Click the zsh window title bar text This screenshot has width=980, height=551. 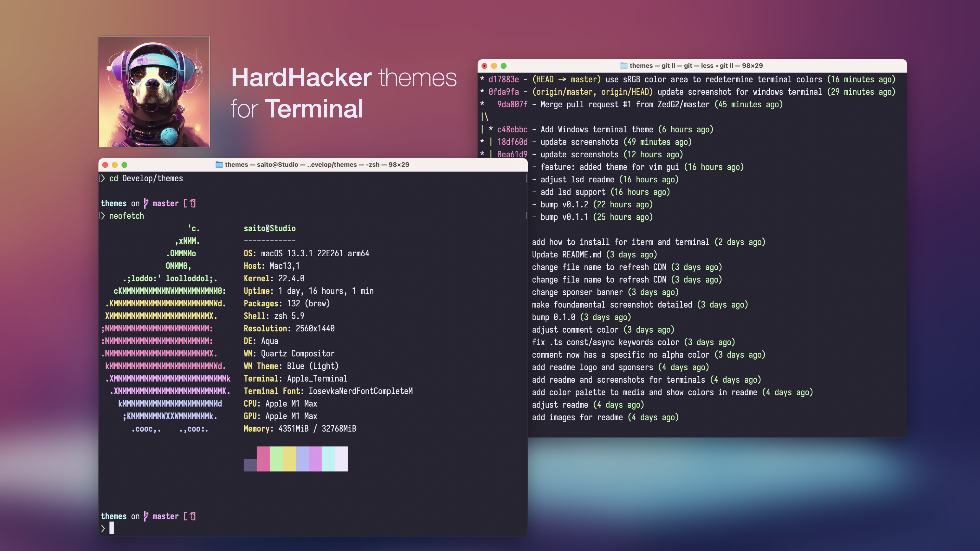click(316, 165)
